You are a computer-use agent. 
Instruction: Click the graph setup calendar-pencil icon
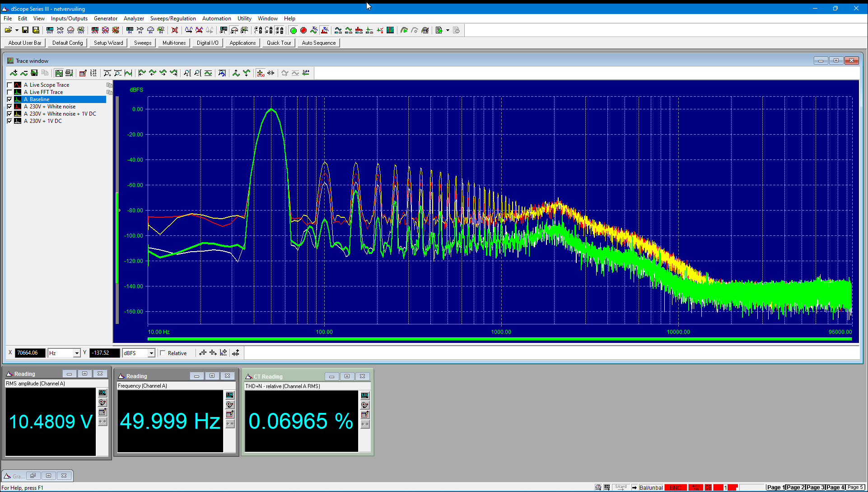[x=83, y=73]
